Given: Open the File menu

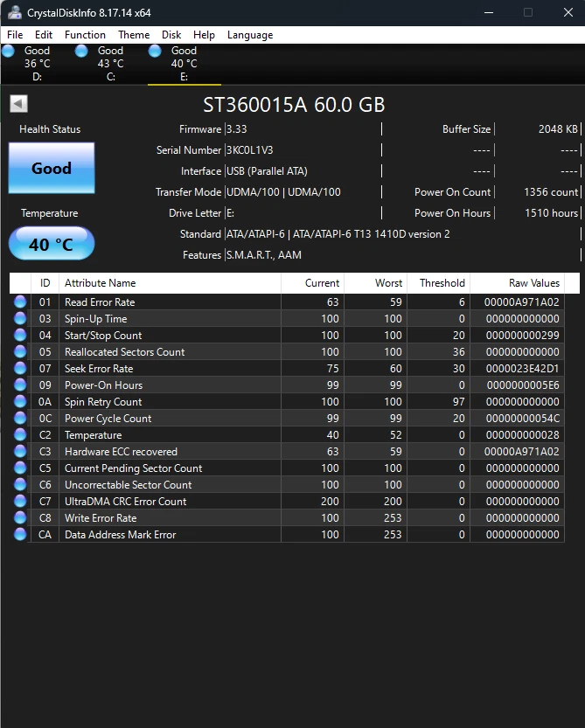Looking at the screenshot, I should [15, 35].
